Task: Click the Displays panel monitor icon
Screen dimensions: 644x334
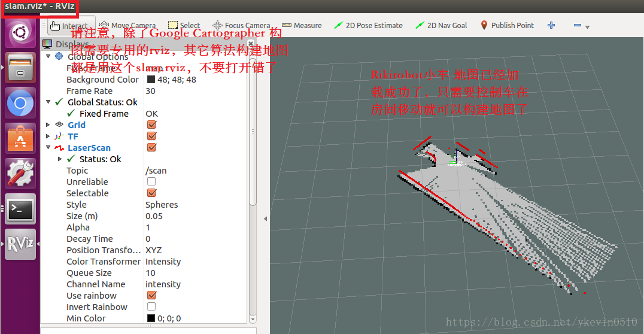Action: click(47, 44)
